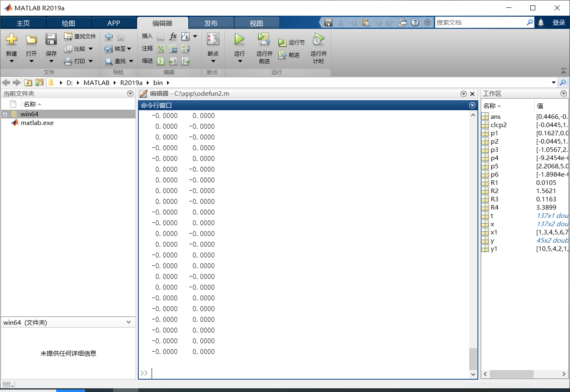Screen dimensions: 570x392
Task: Open the 工作区 (Workspace) panel actions menu
Action: tap(563, 94)
